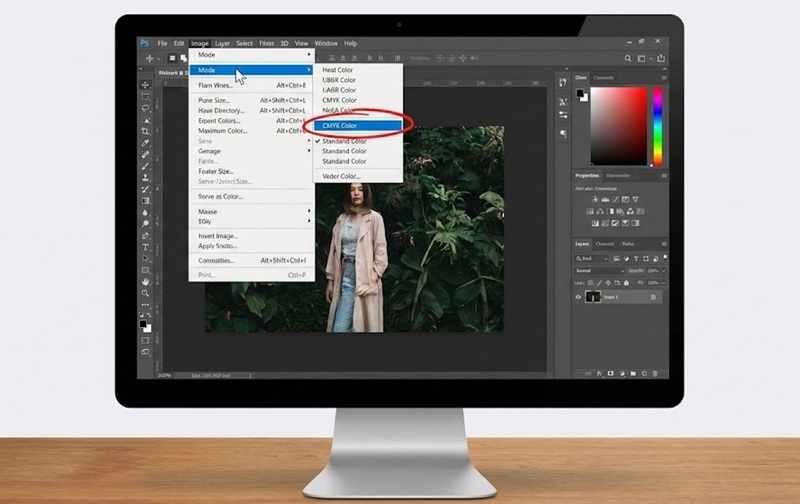Image resolution: width=800 pixels, height=504 pixels.
Task: Select the Hand tool
Action: [145, 282]
